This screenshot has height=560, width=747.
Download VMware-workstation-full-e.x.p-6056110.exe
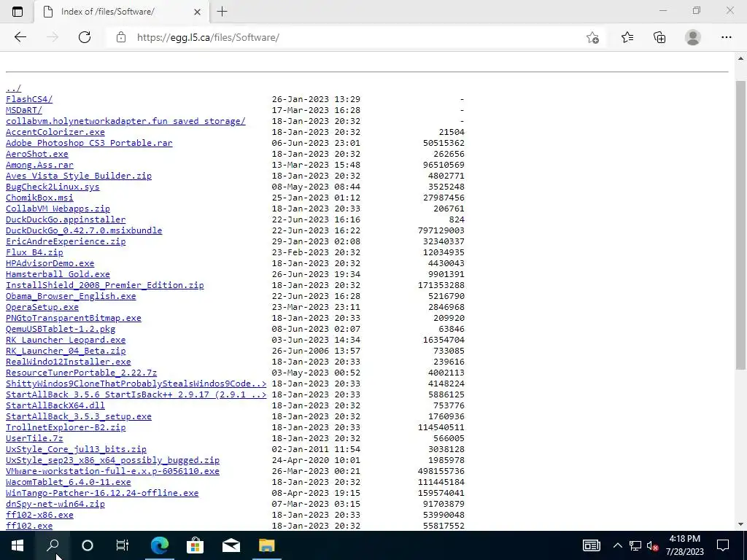pos(112,472)
